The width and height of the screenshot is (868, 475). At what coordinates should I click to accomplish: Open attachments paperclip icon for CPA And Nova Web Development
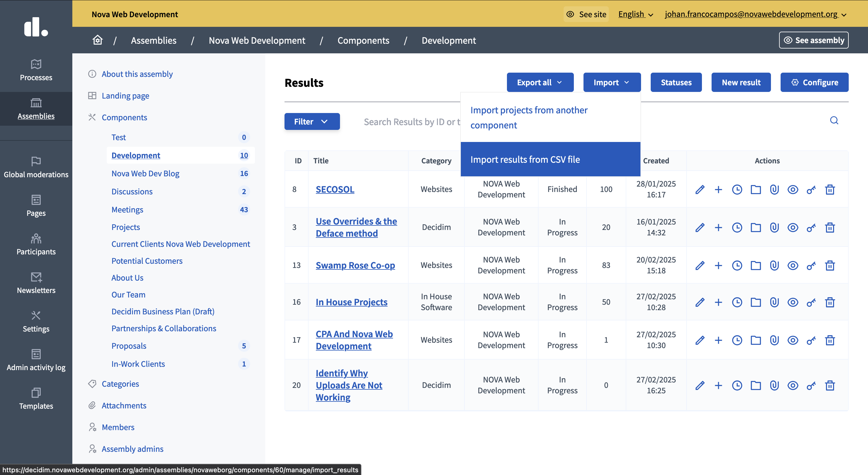774,340
